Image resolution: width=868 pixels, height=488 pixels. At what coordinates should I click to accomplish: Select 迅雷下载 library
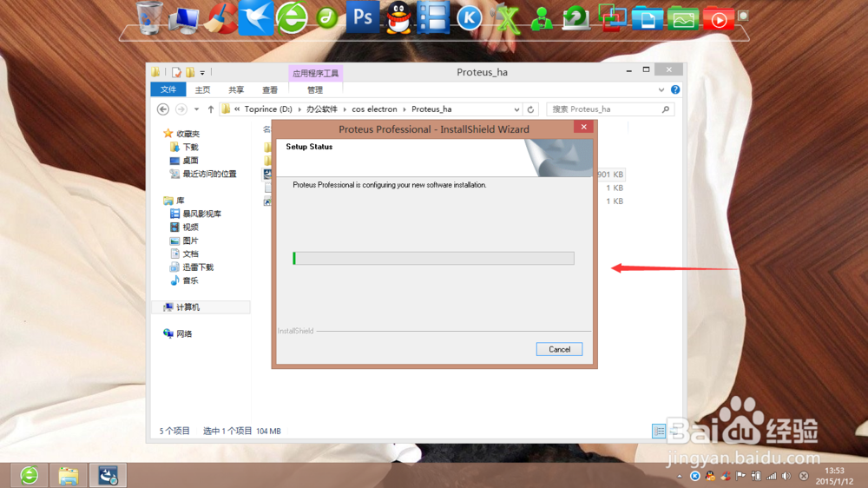click(198, 267)
